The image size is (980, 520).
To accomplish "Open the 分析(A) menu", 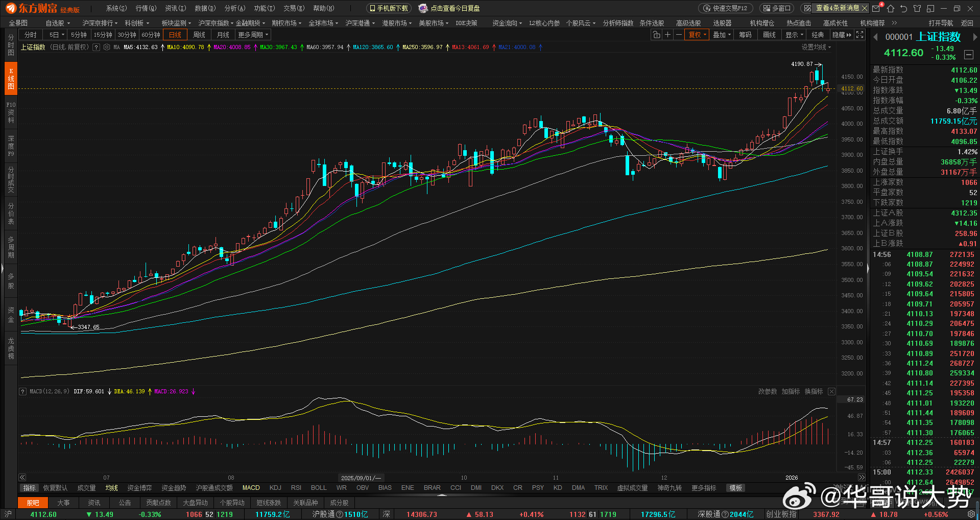I will [235, 8].
